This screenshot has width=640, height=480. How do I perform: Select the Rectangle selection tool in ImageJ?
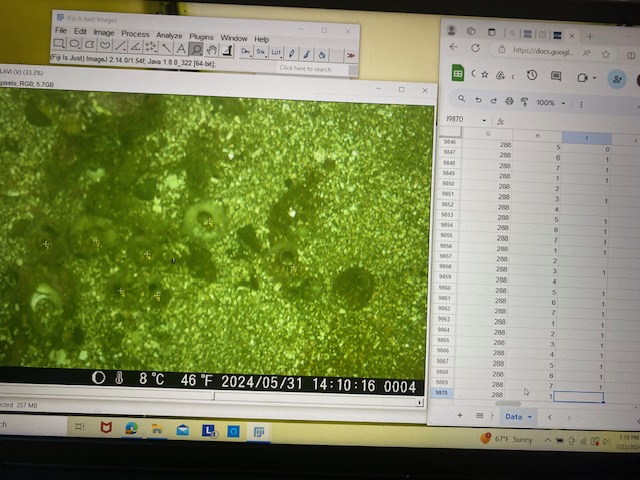tap(59, 43)
